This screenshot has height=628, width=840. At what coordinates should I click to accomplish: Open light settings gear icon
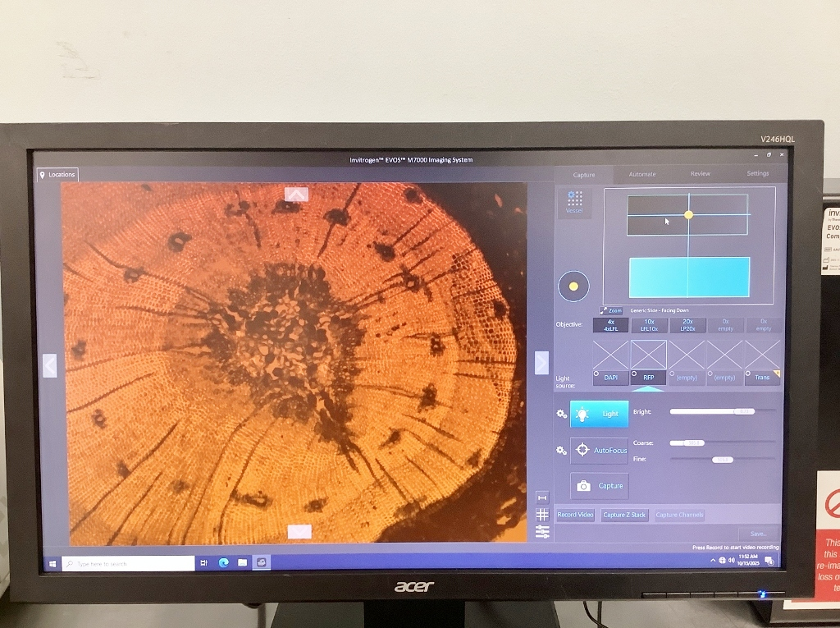[561, 414]
